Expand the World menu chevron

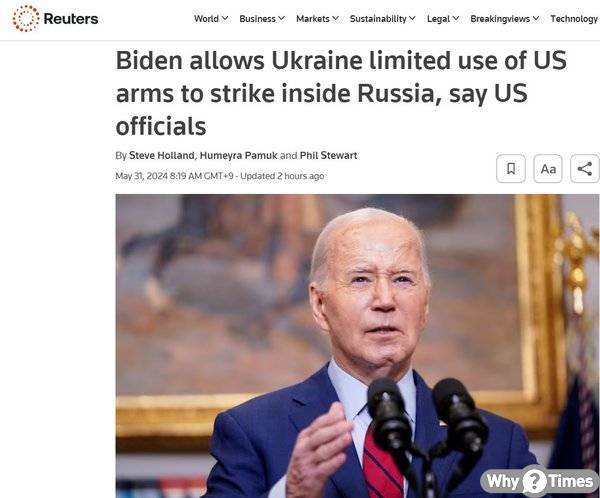225,18
